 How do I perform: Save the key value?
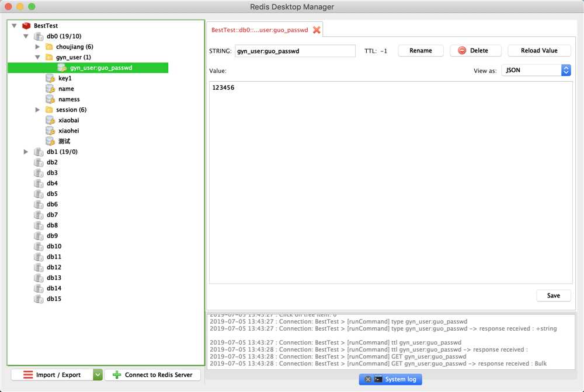click(x=553, y=296)
